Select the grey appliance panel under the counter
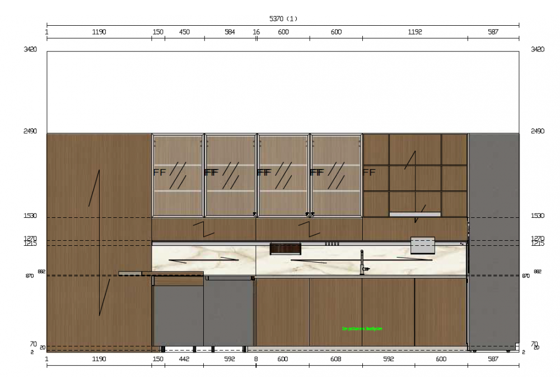The height and width of the screenshot is (392, 560). tap(228, 312)
